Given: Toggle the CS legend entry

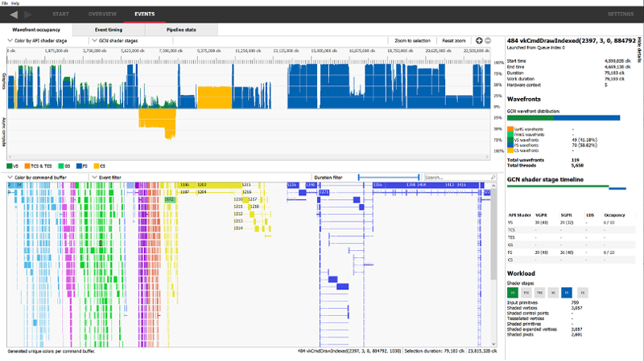Looking at the screenshot, I should (x=99, y=166).
